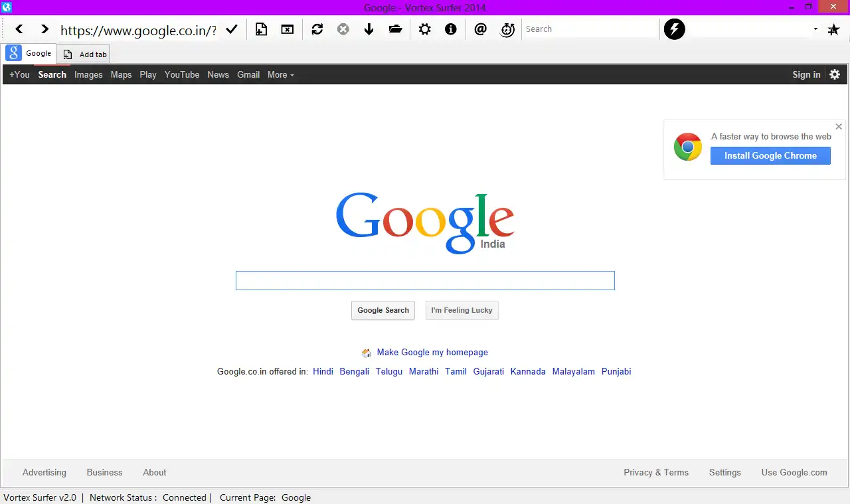Viewport: 850px width, 504px height.
Task: Click the 'Network Status : Connected' status text
Action: [149, 497]
